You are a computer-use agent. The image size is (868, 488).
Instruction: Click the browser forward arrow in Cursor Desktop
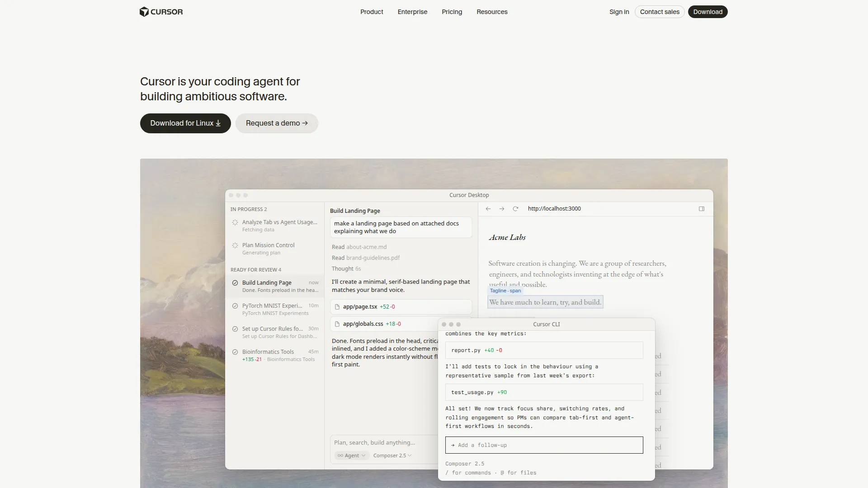(x=502, y=209)
